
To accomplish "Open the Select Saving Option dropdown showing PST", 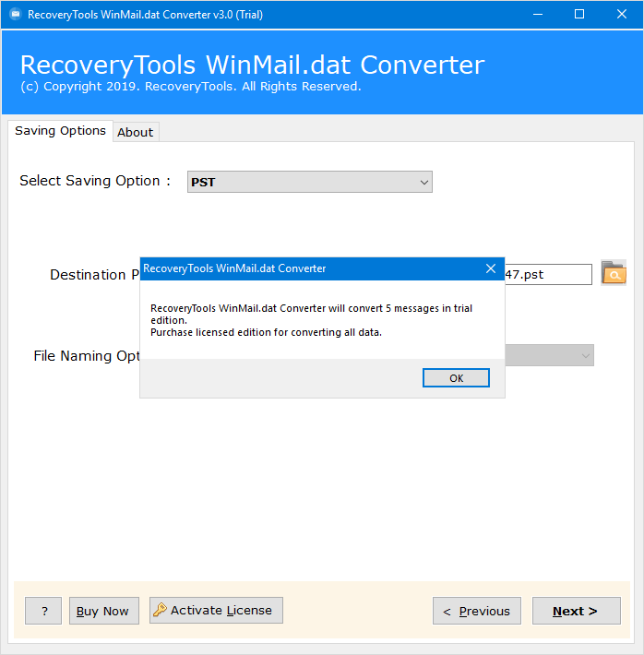I will (310, 182).
